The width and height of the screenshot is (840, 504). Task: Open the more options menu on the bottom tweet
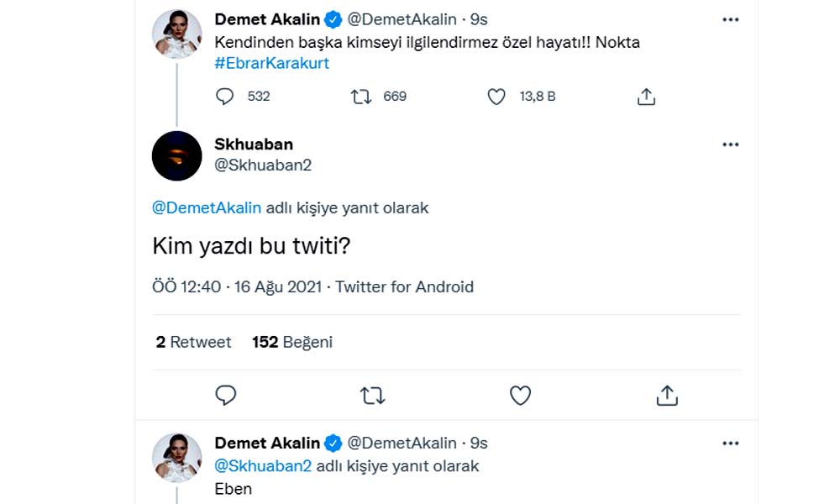pos(731,443)
